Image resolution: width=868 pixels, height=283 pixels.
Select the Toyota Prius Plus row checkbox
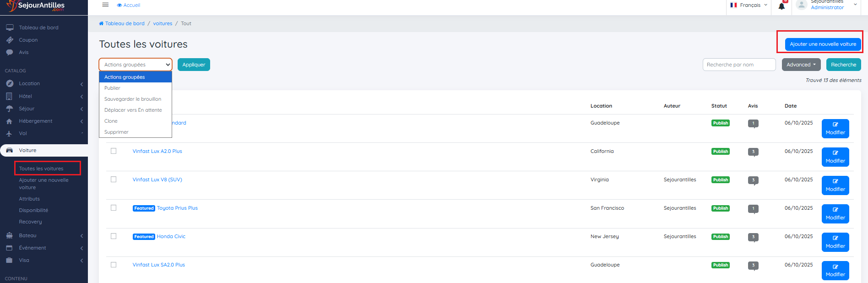[114, 208]
